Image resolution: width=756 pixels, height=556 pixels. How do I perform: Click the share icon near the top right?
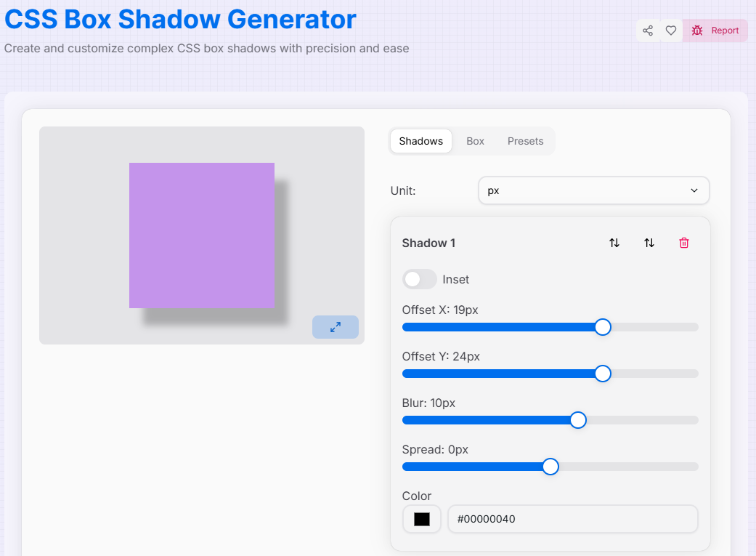pyautogui.click(x=648, y=31)
